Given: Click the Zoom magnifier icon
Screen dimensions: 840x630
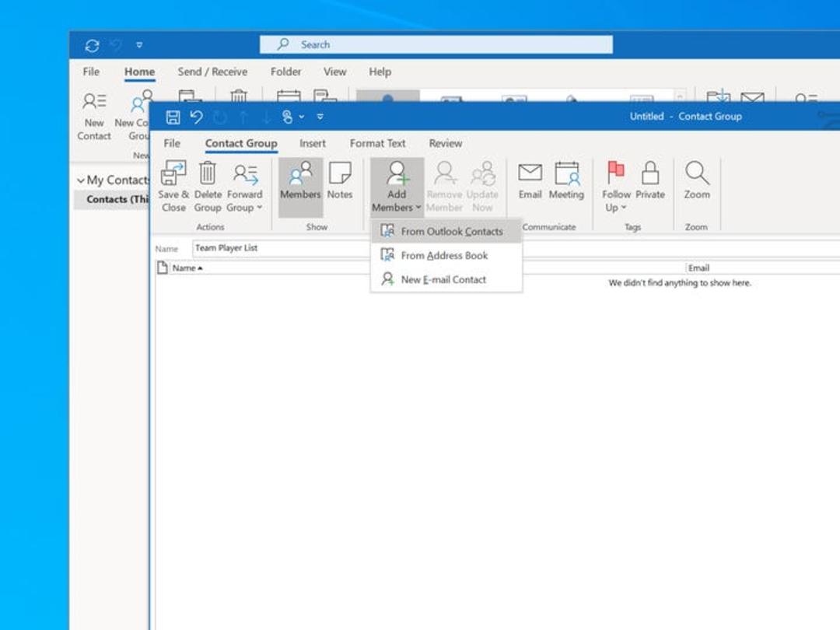Looking at the screenshot, I should (696, 173).
